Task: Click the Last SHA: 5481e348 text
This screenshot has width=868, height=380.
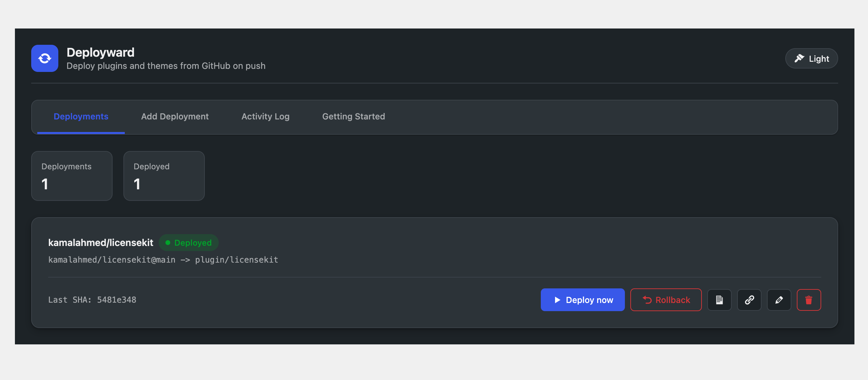Action: click(x=92, y=300)
